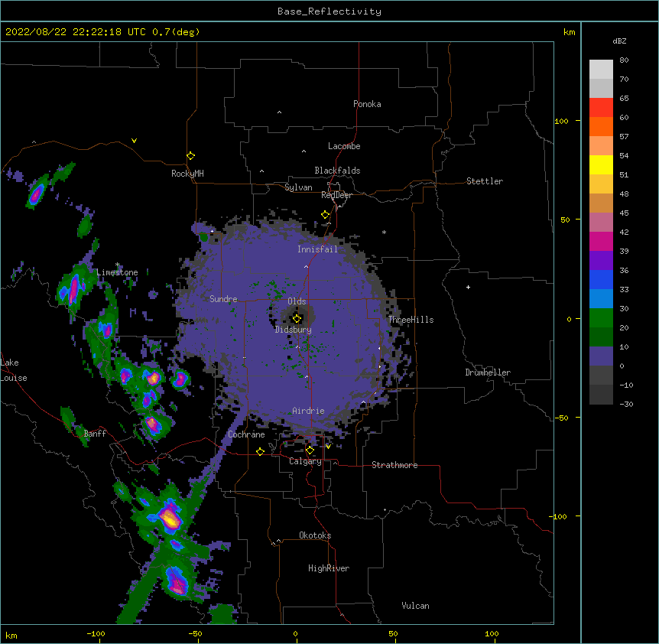The height and width of the screenshot is (644, 659).
Task: Click the yellow diamond marker near RedDeer
Action: (x=326, y=215)
